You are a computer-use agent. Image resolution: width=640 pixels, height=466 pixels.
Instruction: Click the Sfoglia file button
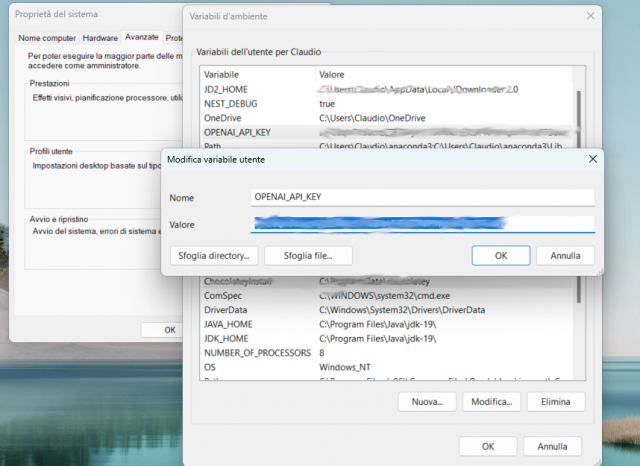click(308, 255)
